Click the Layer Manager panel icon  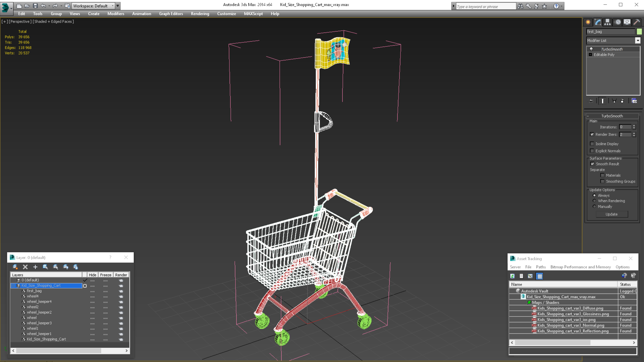[x=11, y=257]
